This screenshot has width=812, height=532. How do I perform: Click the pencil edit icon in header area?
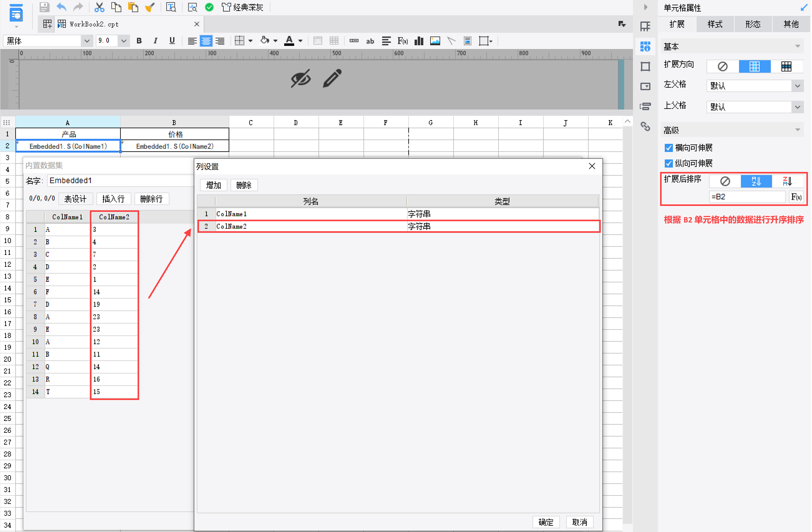(x=332, y=78)
